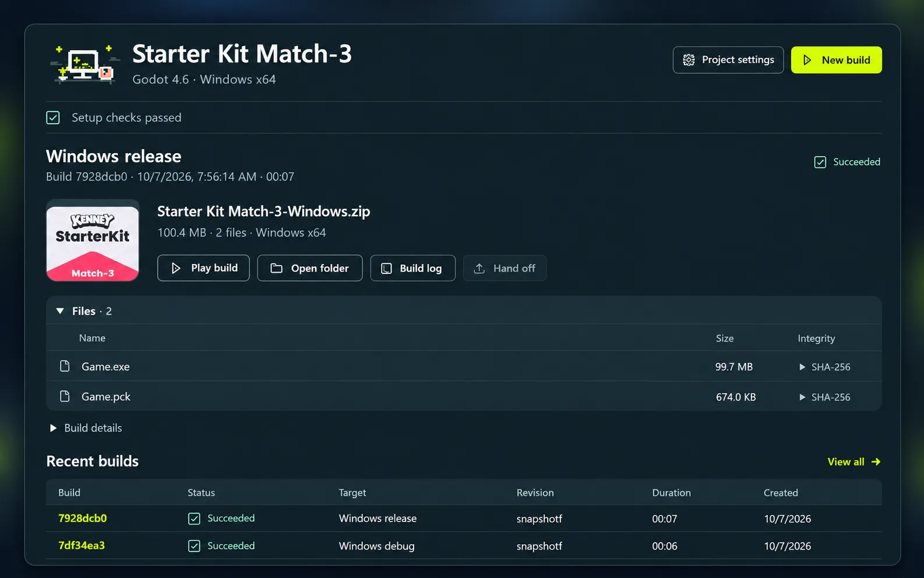The height and width of the screenshot is (578, 924).
Task: Click the Windows release target cell in table
Action: (x=378, y=519)
